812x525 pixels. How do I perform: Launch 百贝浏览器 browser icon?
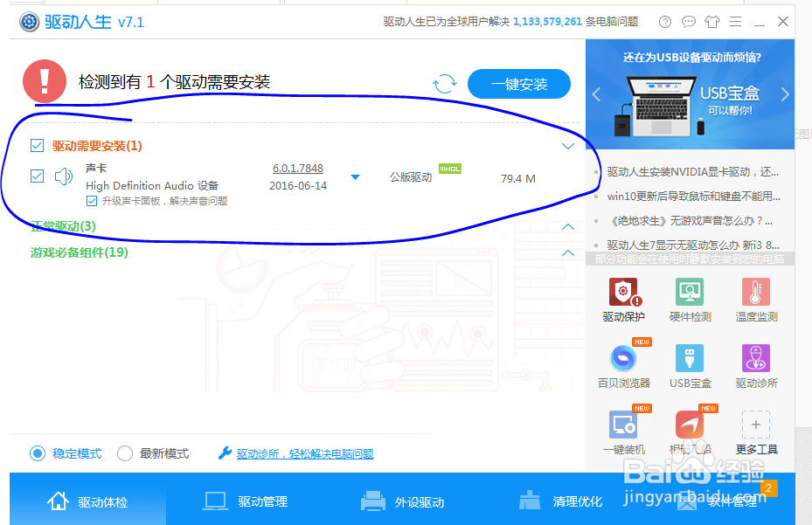623,358
